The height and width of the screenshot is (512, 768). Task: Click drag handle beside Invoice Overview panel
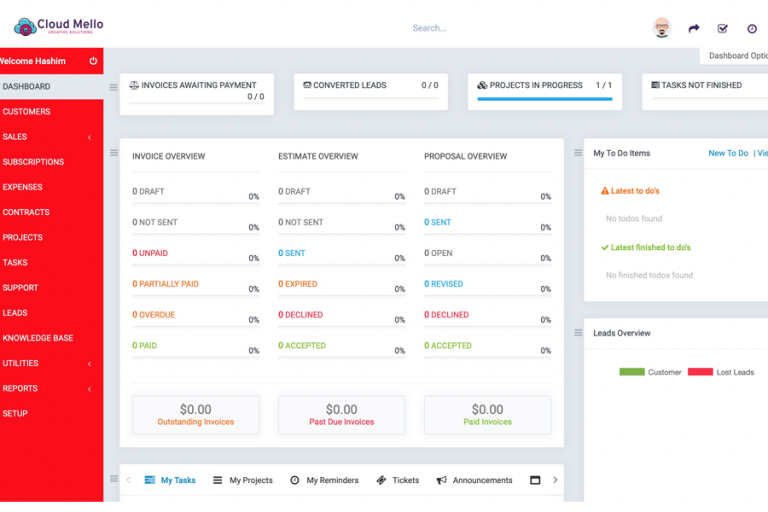tap(113, 153)
